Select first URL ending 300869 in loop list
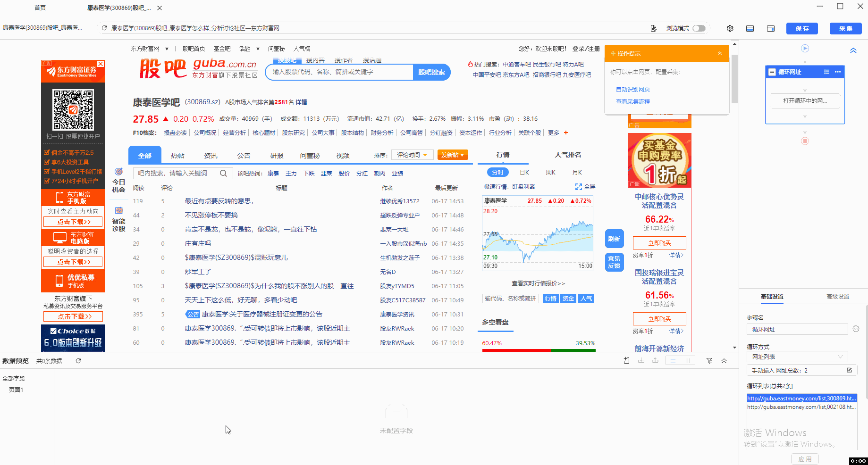 [801, 399]
